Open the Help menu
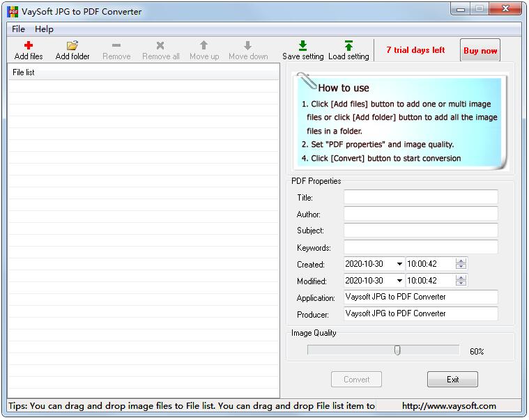Image resolution: width=529 pixels, height=420 pixels. 44,29
